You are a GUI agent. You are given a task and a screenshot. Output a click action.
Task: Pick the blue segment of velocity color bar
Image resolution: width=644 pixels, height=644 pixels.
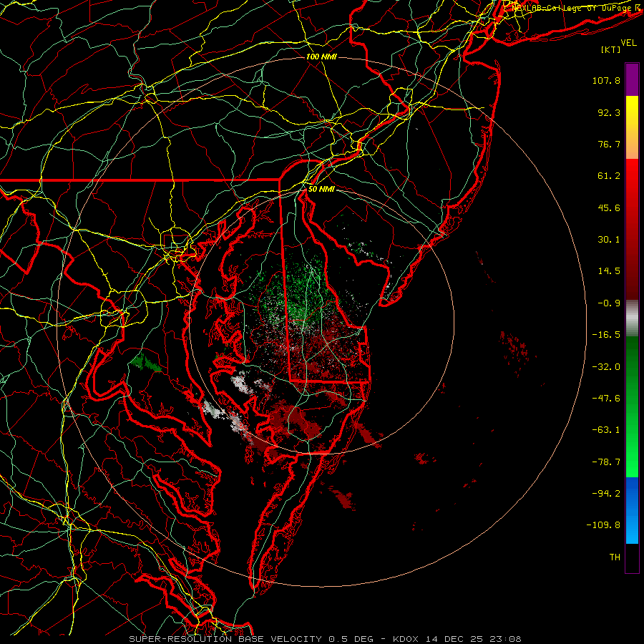(632, 510)
